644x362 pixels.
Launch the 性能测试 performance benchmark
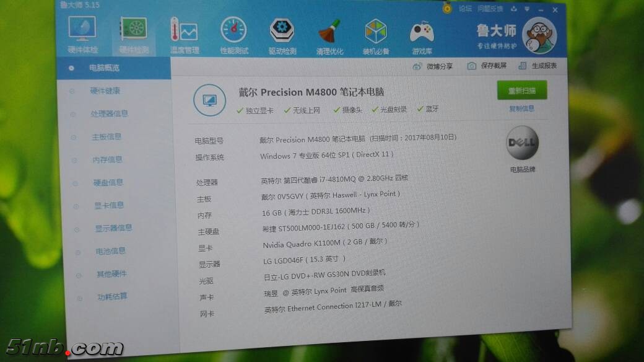(x=234, y=36)
